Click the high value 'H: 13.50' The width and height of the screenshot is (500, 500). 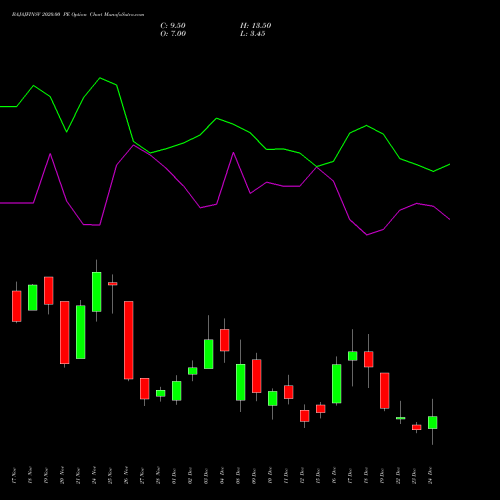click(x=256, y=26)
